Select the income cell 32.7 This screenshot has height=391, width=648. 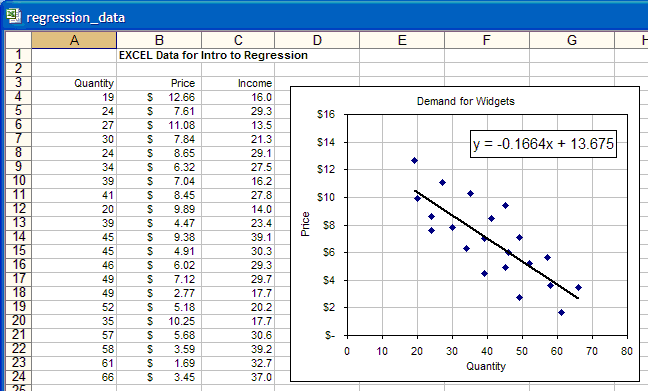(x=238, y=363)
